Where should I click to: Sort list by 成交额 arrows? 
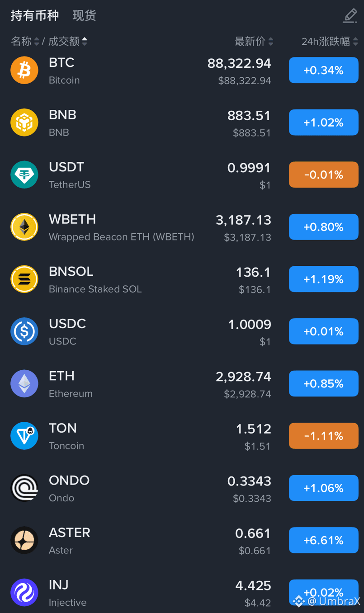click(x=85, y=42)
